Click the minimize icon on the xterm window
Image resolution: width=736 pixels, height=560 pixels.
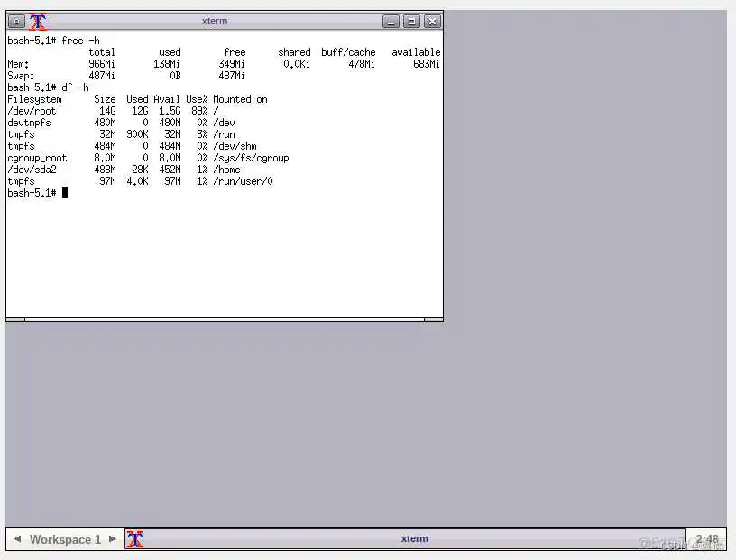pyautogui.click(x=391, y=20)
